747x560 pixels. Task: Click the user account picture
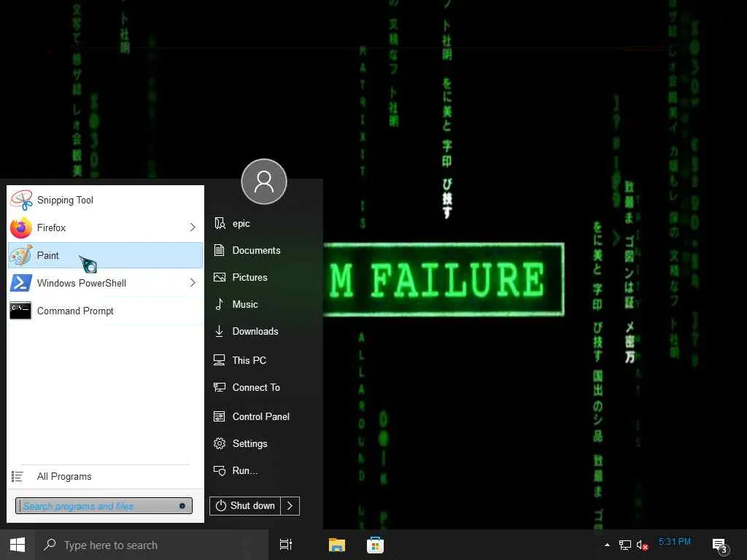pyautogui.click(x=264, y=182)
